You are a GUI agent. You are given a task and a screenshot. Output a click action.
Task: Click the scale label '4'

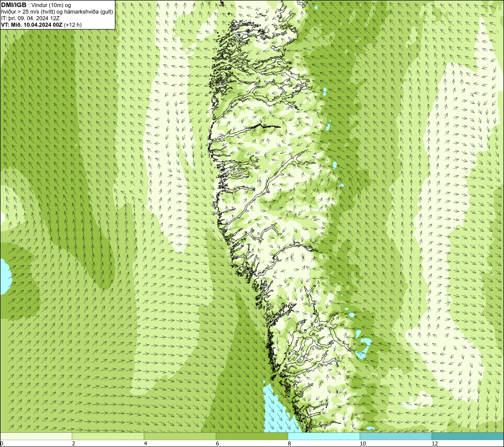(x=146, y=444)
